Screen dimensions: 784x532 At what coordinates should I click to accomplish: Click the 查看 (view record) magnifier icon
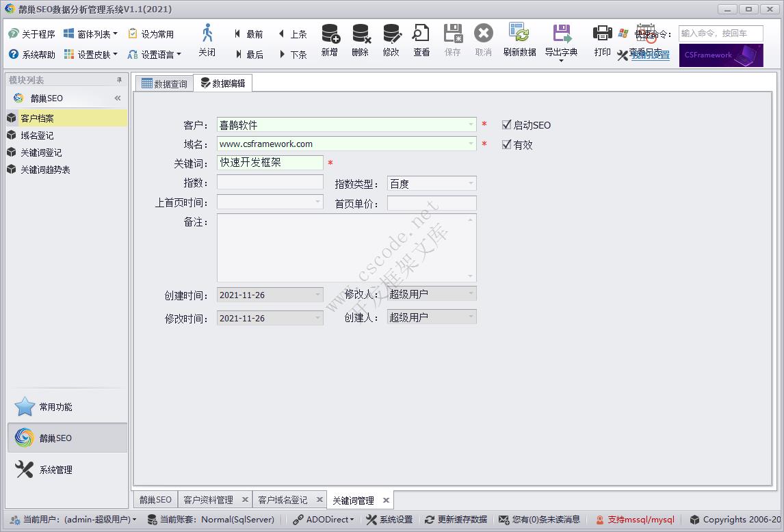(x=421, y=34)
